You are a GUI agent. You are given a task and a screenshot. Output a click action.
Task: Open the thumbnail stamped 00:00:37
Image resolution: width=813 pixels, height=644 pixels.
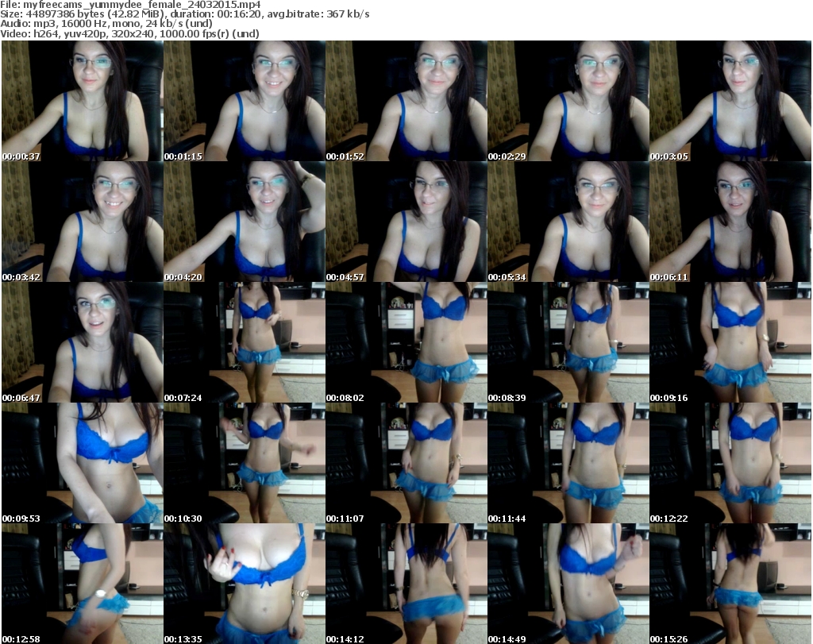point(83,101)
